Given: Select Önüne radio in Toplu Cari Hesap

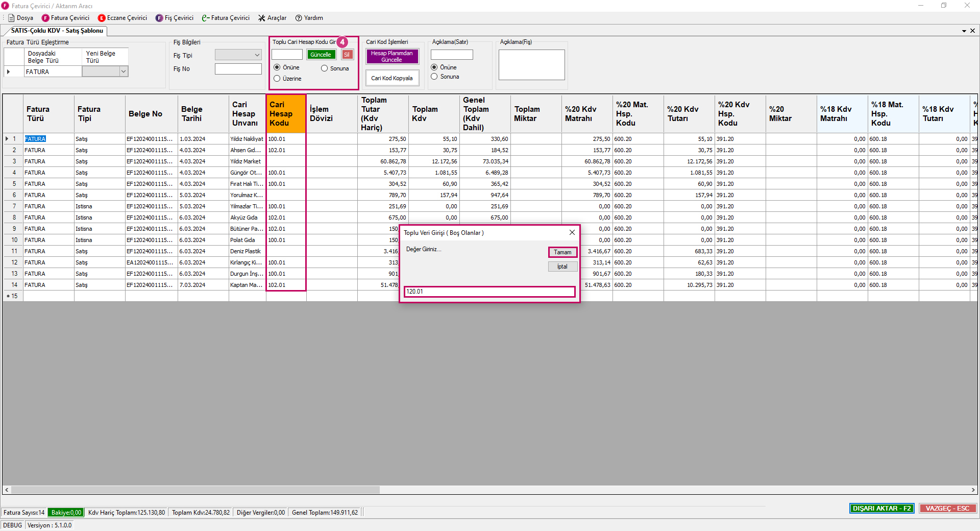Looking at the screenshot, I should [277, 67].
